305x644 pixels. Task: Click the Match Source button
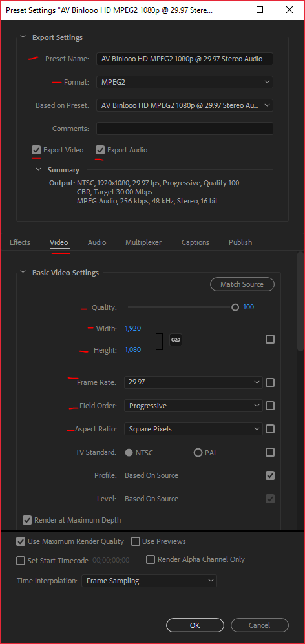click(242, 284)
